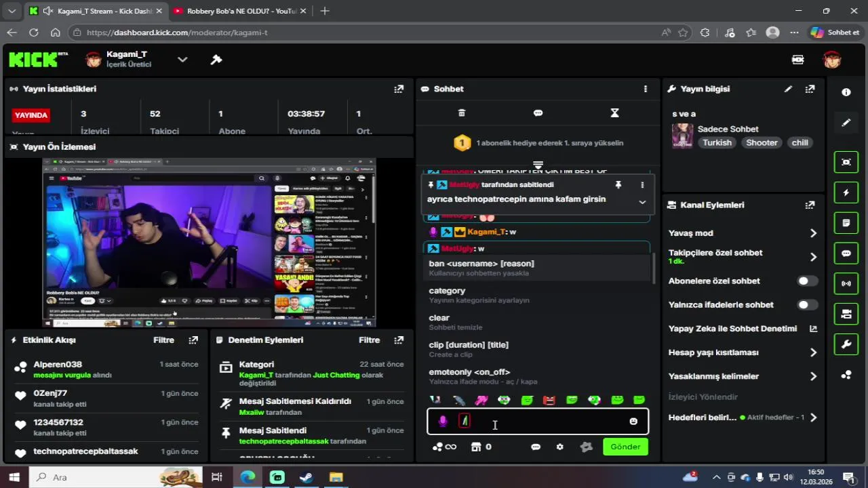Click the hourglass icon in chat toolbar
The image size is (868, 488).
(x=614, y=113)
